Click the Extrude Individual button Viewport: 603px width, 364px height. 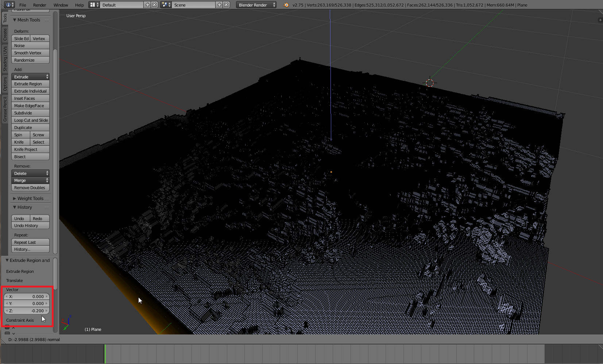click(30, 91)
